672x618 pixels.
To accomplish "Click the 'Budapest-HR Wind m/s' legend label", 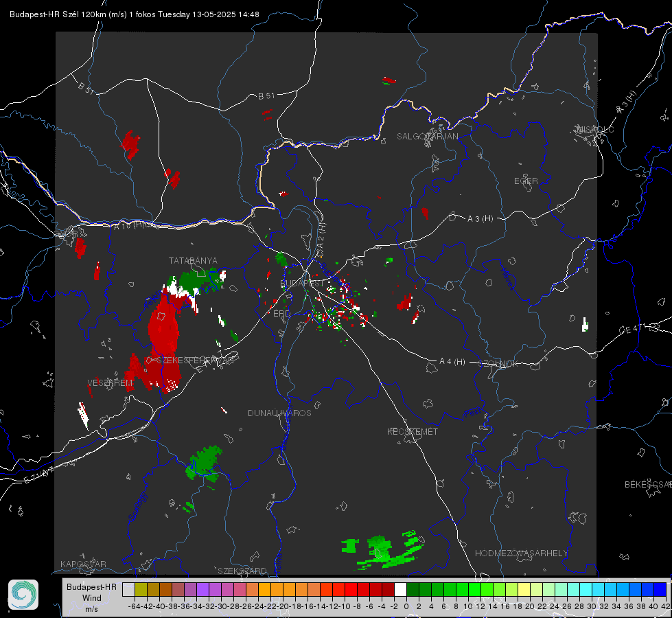I will [x=92, y=598].
